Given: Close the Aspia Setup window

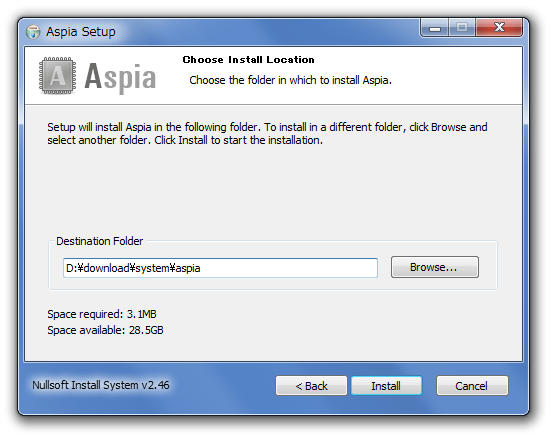Looking at the screenshot, I should [x=499, y=28].
